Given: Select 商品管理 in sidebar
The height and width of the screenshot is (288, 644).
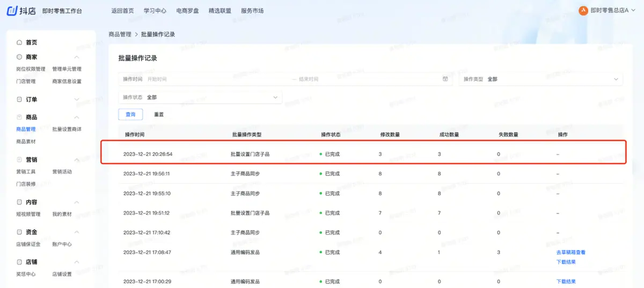Looking at the screenshot, I should click(26, 129).
